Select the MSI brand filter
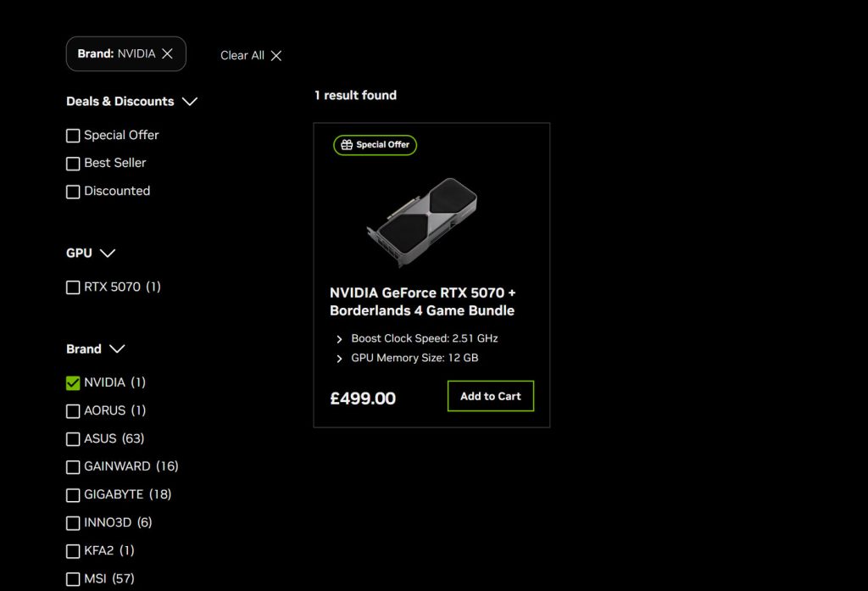868x591 pixels. 73,579
